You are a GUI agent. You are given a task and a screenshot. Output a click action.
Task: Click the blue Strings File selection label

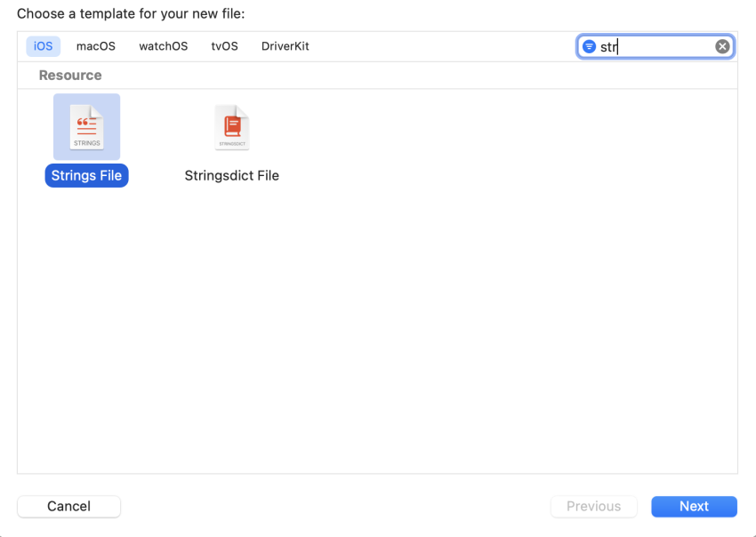(x=86, y=175)
